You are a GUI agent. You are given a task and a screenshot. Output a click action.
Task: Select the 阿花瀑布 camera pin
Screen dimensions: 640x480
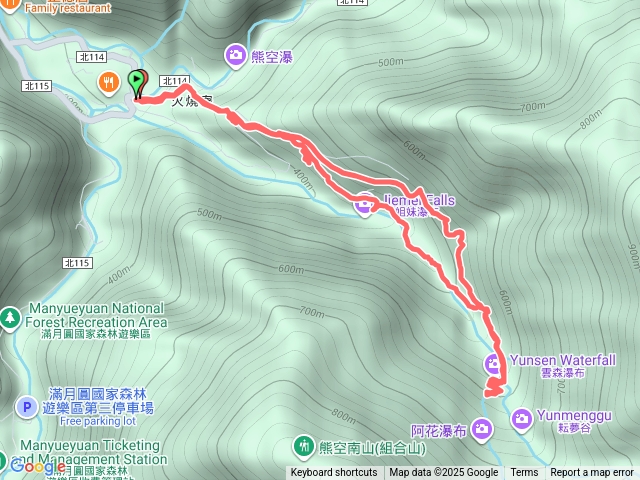pyautogui.click(x=482, y=430)
